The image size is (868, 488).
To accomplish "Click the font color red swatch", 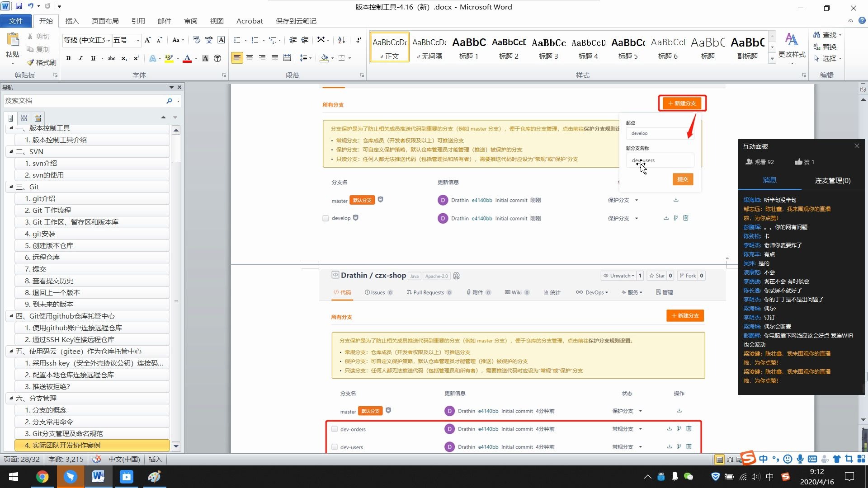I will 187,58.
